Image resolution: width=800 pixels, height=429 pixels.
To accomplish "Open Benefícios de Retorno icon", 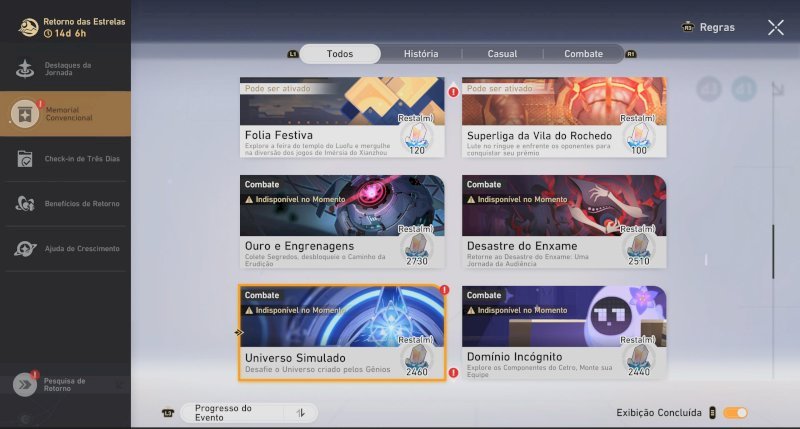I will click(x=24, y=204).
